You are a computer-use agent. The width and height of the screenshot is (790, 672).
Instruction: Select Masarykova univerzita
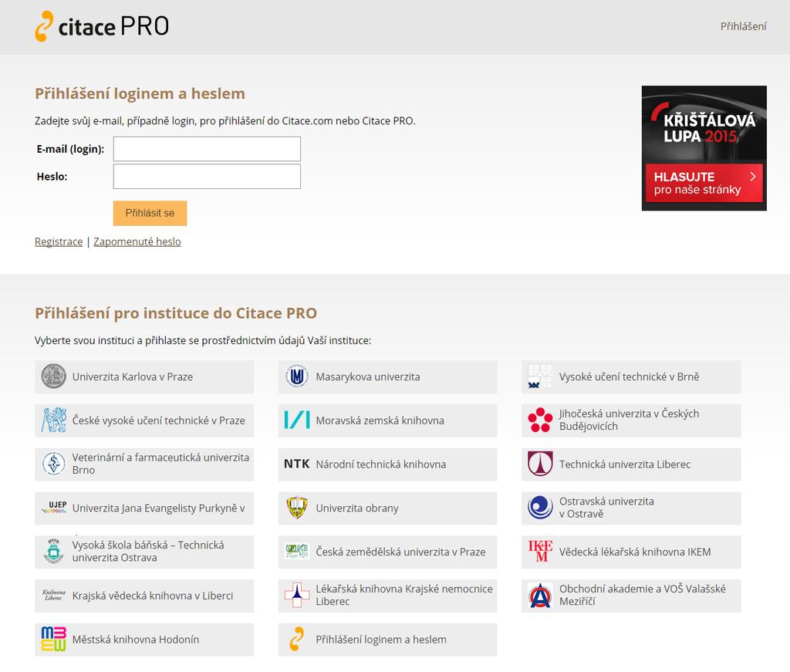click(x=387, y=377)
